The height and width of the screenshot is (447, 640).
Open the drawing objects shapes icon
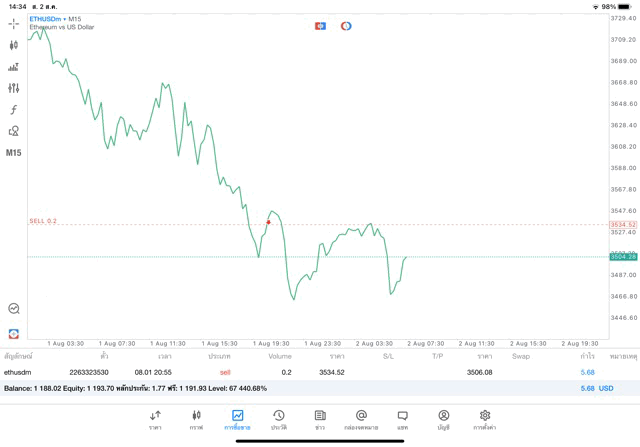click(14, 131)
